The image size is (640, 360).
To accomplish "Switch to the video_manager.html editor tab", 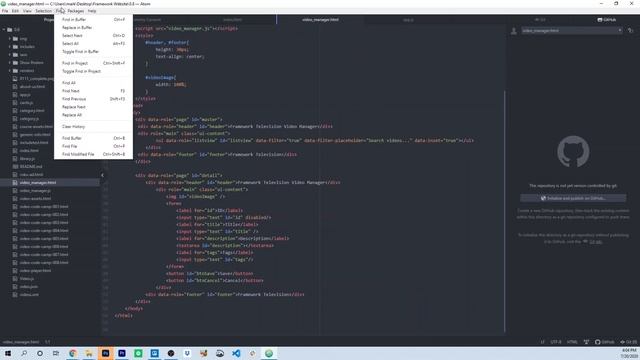I will 320,20.
